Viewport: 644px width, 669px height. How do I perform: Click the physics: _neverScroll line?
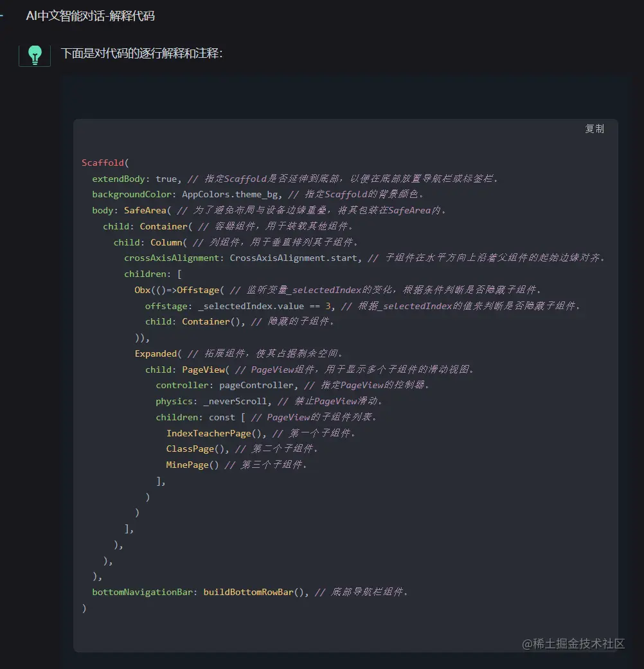[x=269, y=401]
